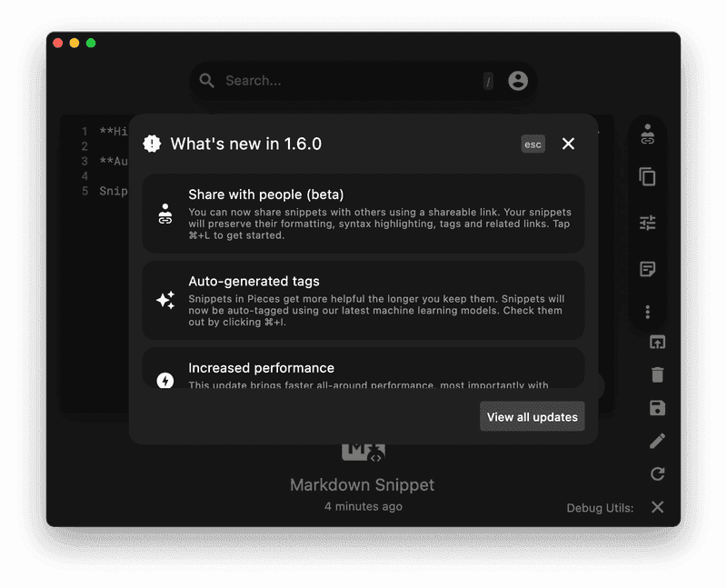Open the three-dot more options icon

point(648,311)
